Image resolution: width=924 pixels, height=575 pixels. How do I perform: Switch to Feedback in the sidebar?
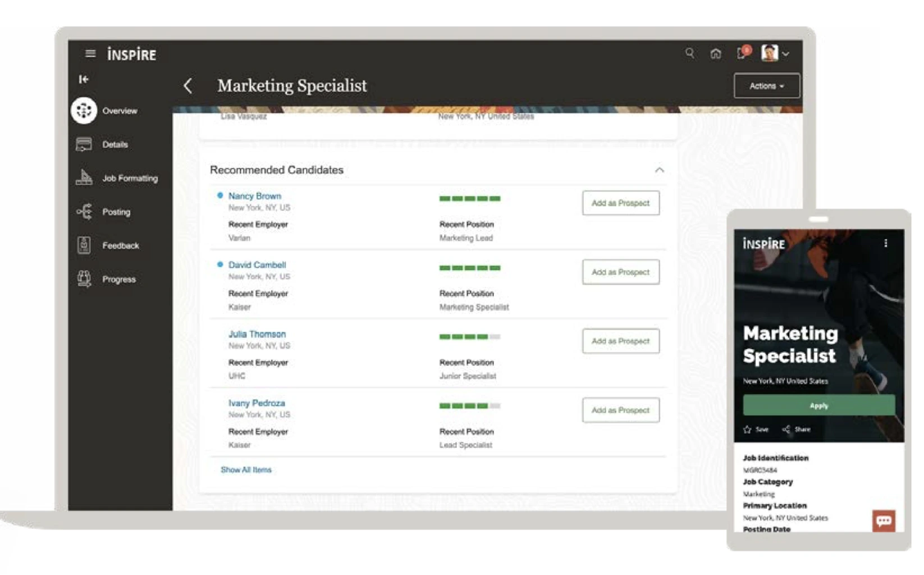pos(120,245)
